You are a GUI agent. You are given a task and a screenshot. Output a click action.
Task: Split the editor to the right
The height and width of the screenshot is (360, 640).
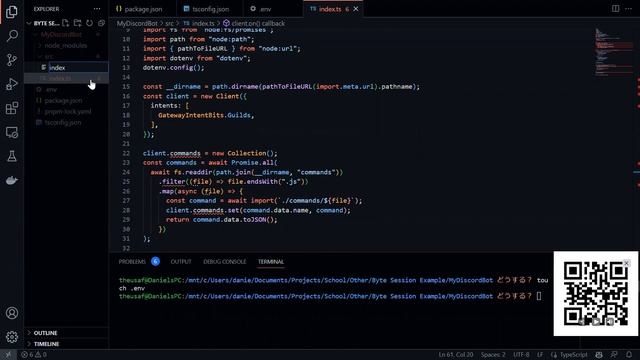tap(616, 9)
